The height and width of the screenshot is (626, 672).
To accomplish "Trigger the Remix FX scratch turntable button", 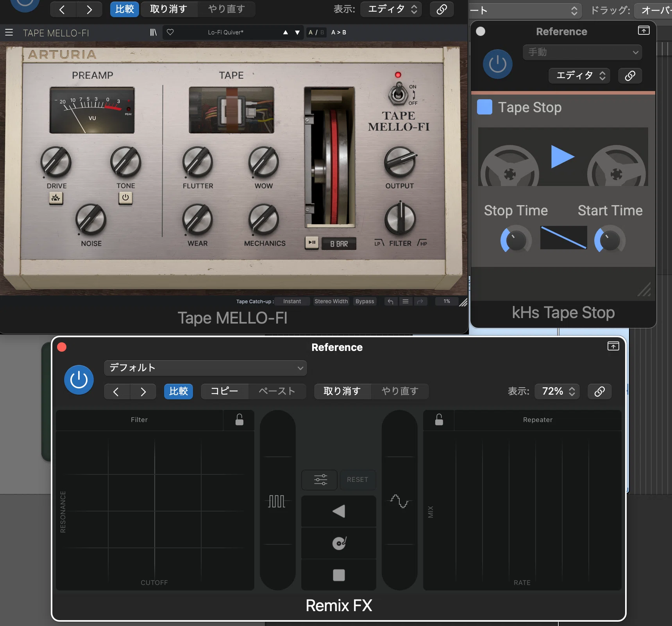I will (339, 543).
